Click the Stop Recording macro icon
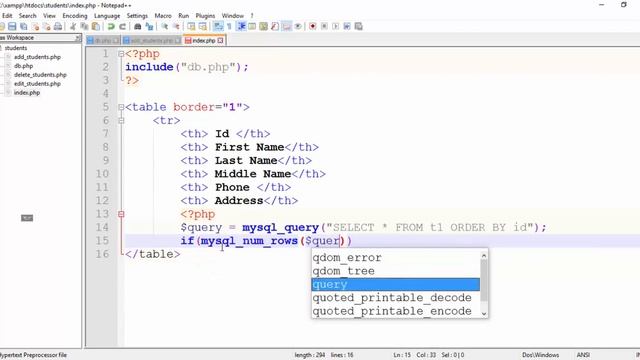 click(x=324, y=27)
